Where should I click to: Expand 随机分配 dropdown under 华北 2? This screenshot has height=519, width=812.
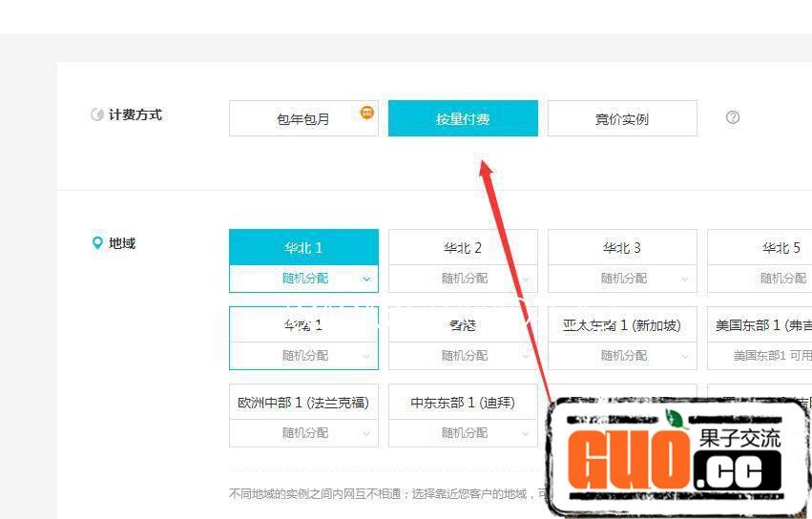[463, 279]
